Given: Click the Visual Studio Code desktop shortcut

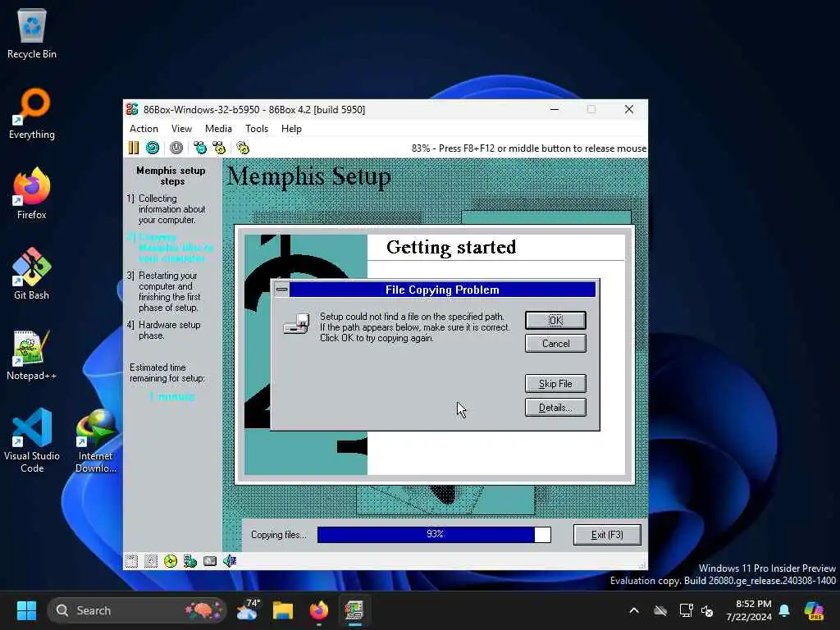Looking at the screenshot, I should point(32,441).
